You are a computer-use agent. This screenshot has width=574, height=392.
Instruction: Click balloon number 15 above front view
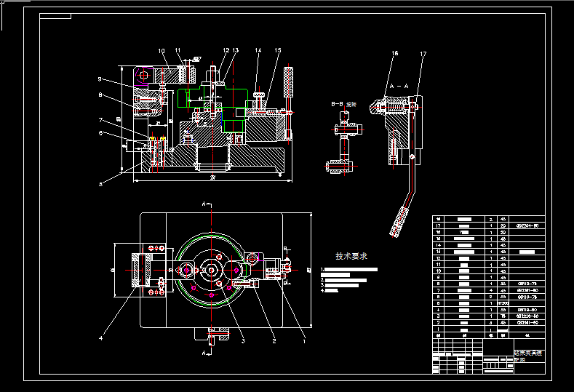278,50
